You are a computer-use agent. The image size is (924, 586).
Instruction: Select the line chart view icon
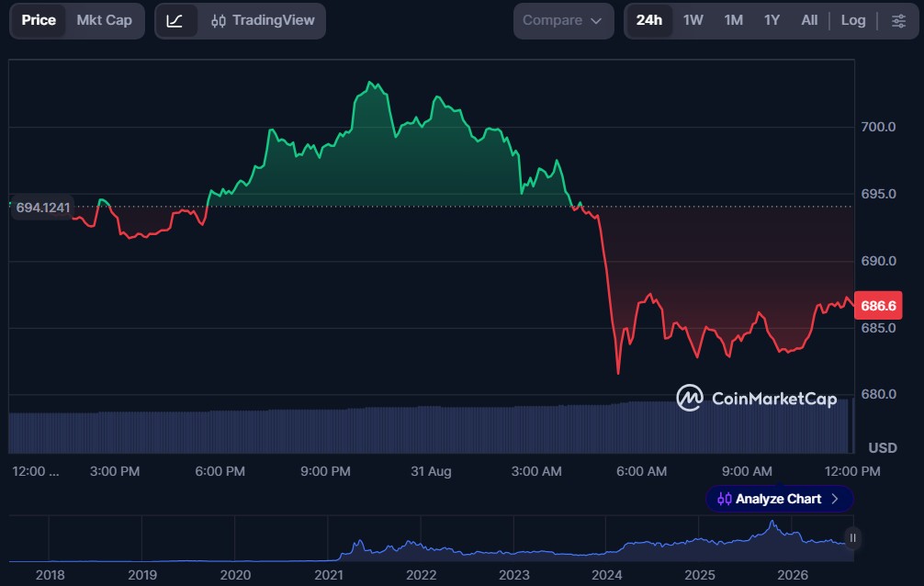175,21
